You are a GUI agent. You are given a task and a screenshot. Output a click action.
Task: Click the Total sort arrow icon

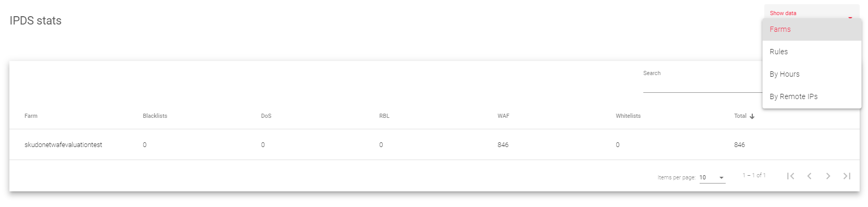click(x=752, y=116)
